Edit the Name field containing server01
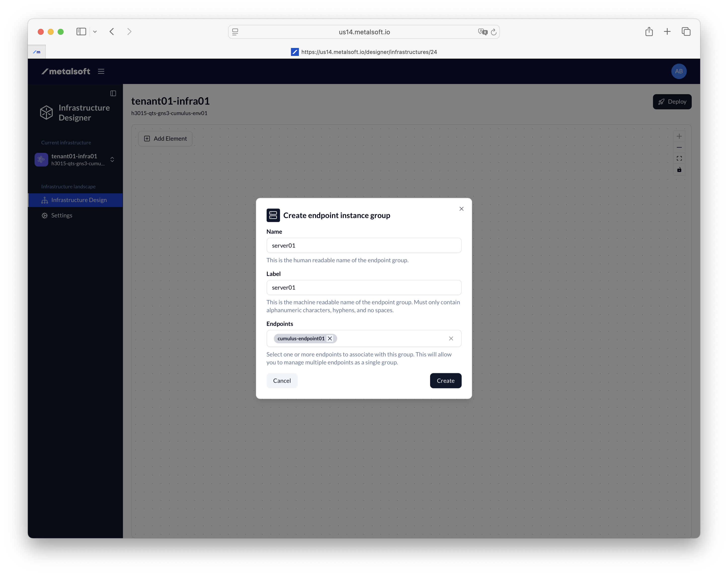The height and width of the screenshot is (575, 728). (364, 245)
